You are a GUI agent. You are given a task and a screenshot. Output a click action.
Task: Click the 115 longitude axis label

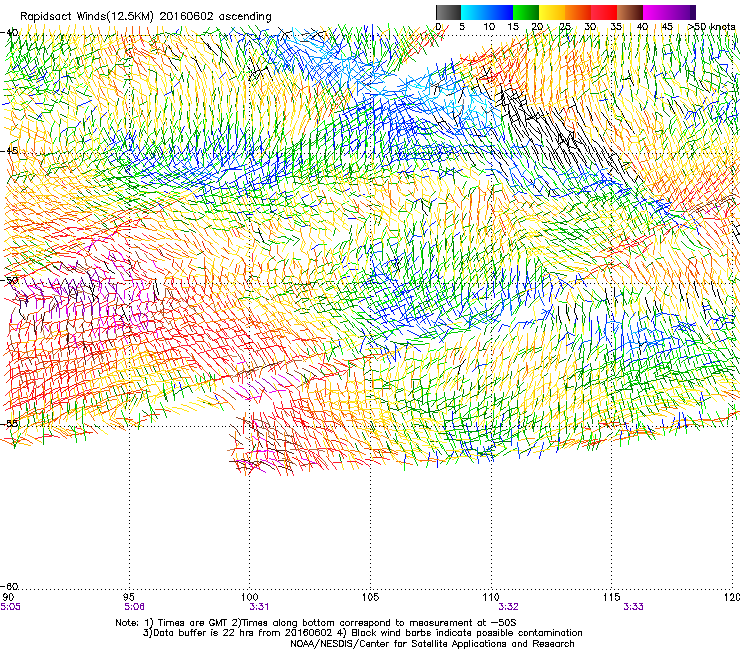click(612, 598)
